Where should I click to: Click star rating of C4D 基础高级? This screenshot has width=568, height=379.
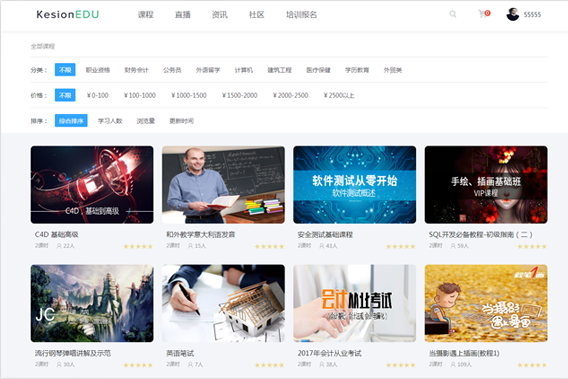(138, 246)
